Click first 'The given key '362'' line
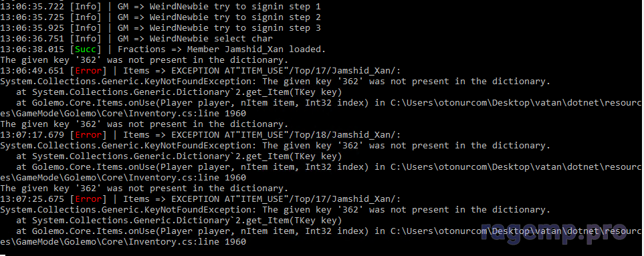The width and height of the screenshot is (644, 256). (144, 60)
